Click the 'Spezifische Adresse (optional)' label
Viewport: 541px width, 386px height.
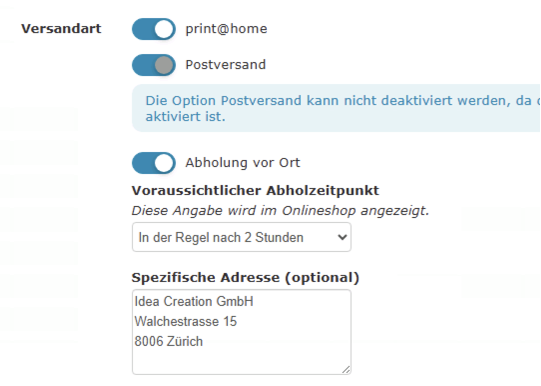click(x=245, y=277)
